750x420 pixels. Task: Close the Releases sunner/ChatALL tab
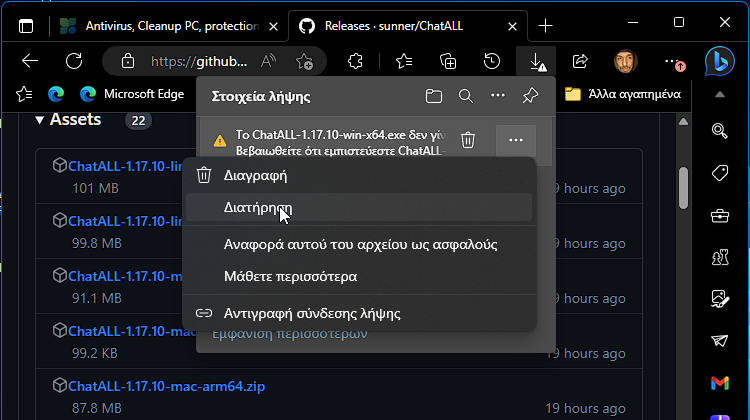pos(512,26)
